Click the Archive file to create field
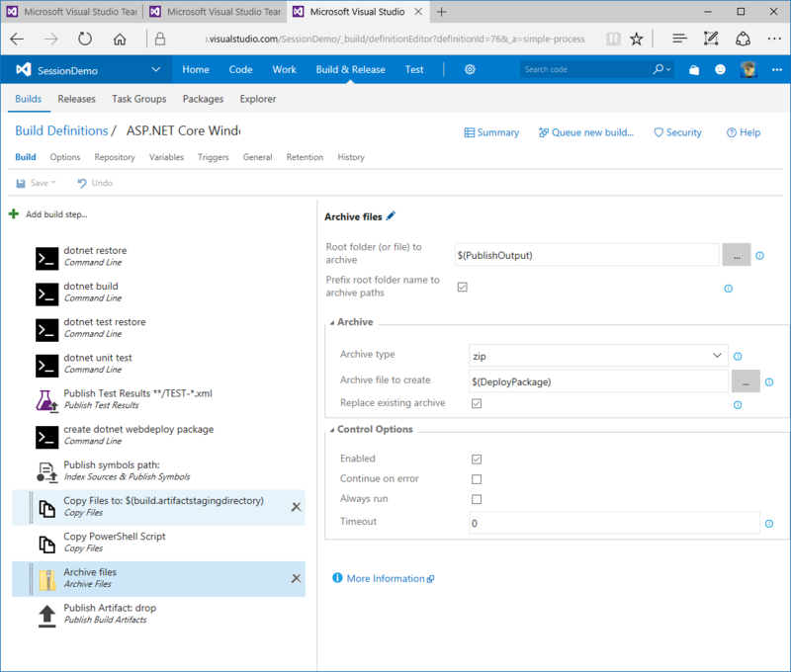This screenshot has height=672, width=791. click(598, 381)
